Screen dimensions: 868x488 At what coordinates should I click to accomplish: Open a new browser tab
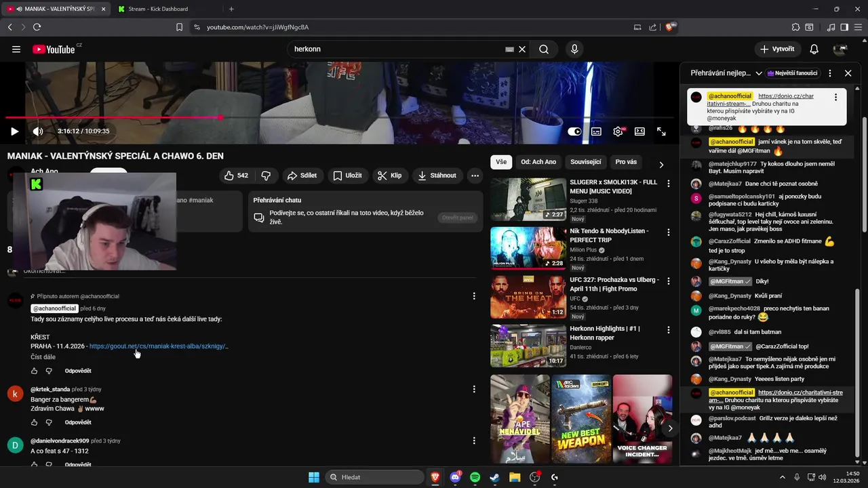click(231, 9)
